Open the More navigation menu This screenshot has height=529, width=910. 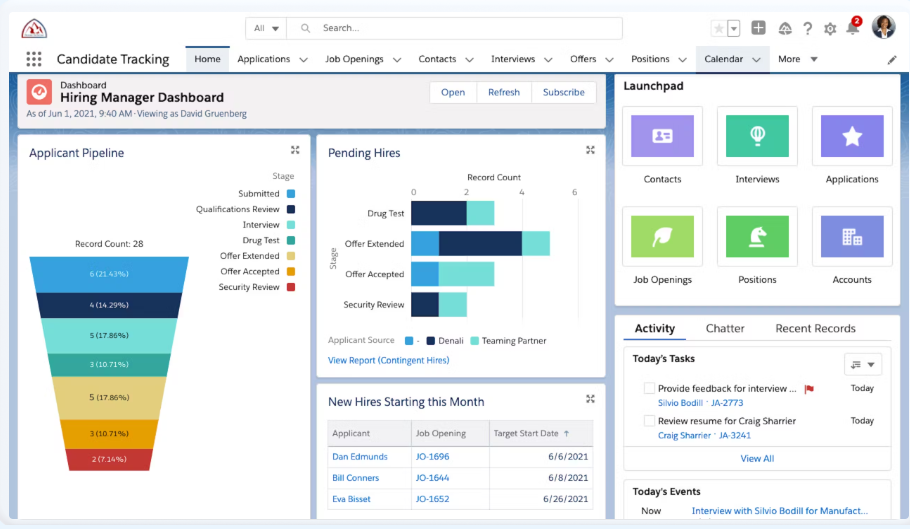coord(797,59)
